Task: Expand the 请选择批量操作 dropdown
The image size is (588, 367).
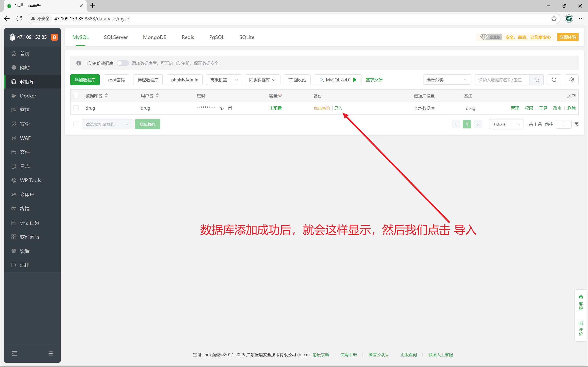Action: pos(107,124)
